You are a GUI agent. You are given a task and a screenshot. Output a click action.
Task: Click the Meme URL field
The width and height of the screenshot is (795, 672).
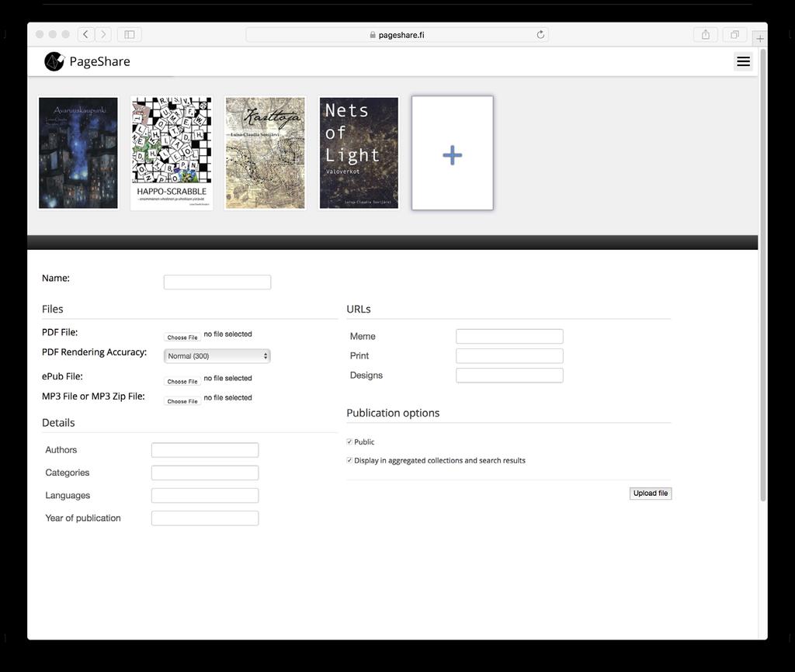tap(509, 336)
